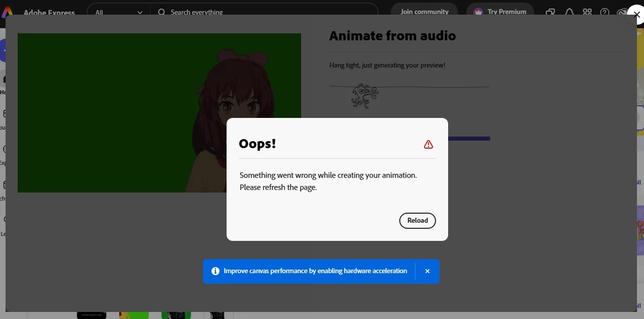Click 'Hang tight, just generating your preview!' text

[x=387, y=65]
